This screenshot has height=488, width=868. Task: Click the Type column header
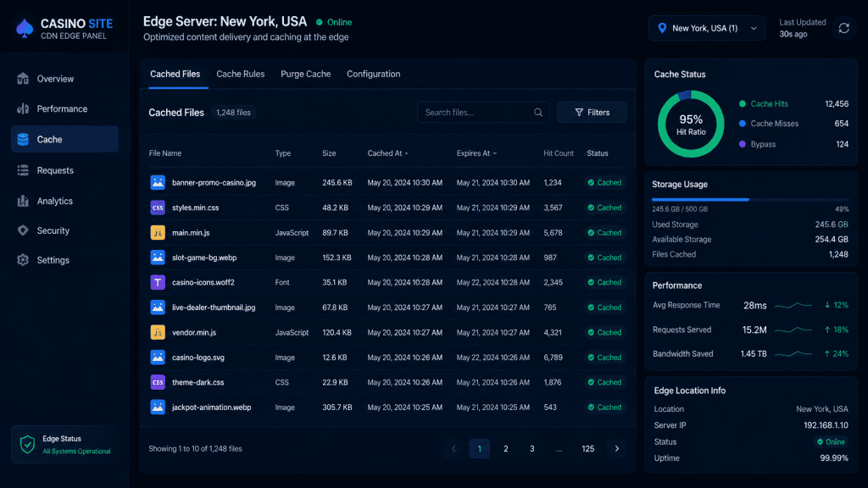(283, 153)
